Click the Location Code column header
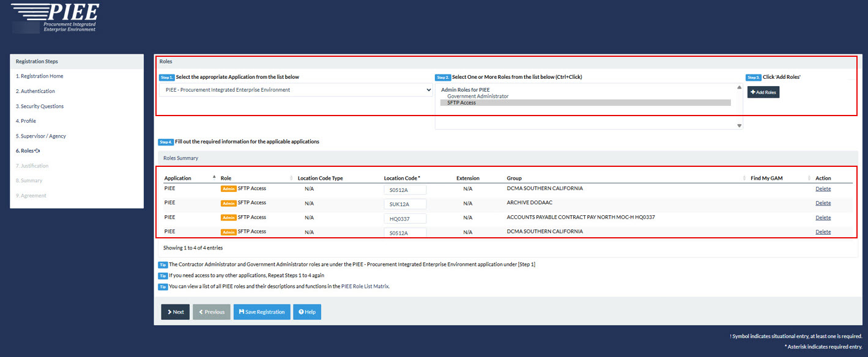Image resolution: width=868 pixels, height=357 pixels. pos(402,178)
